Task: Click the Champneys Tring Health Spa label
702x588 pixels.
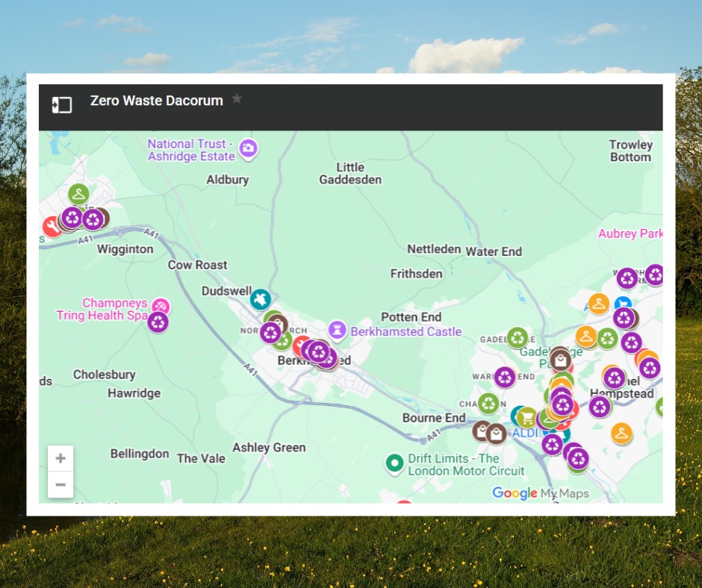Action: tap(102, 309)
